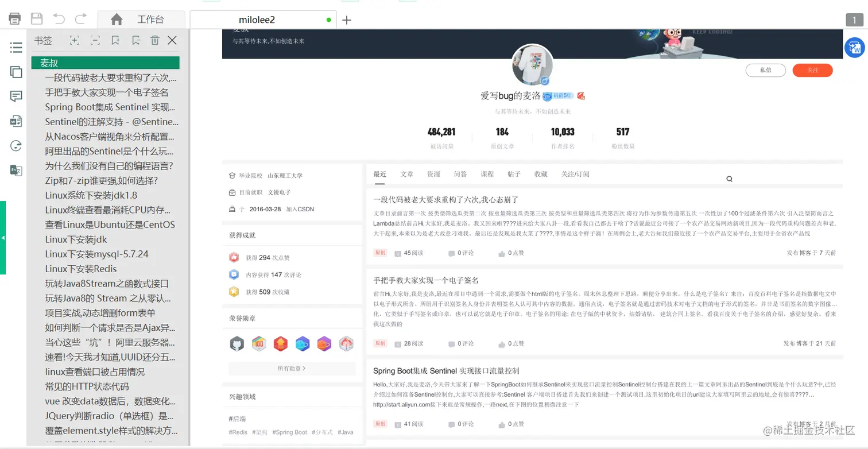Click the search magnifier icon in the tab row
The image size is (868, 449).
[x=729, y=179]
